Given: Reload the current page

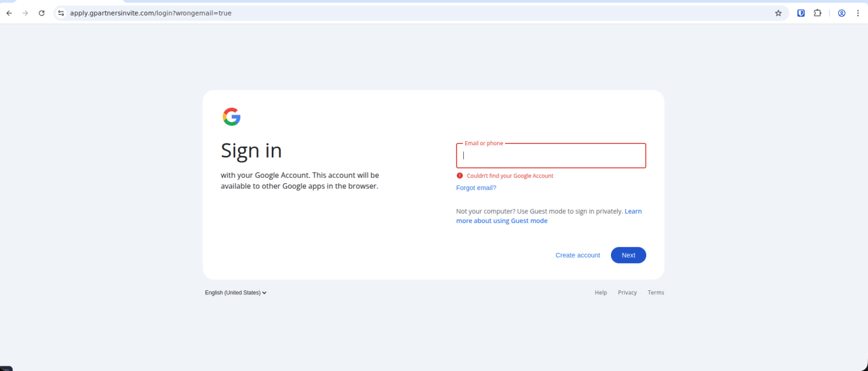Looking at the screenshot, I should [42, 13].
